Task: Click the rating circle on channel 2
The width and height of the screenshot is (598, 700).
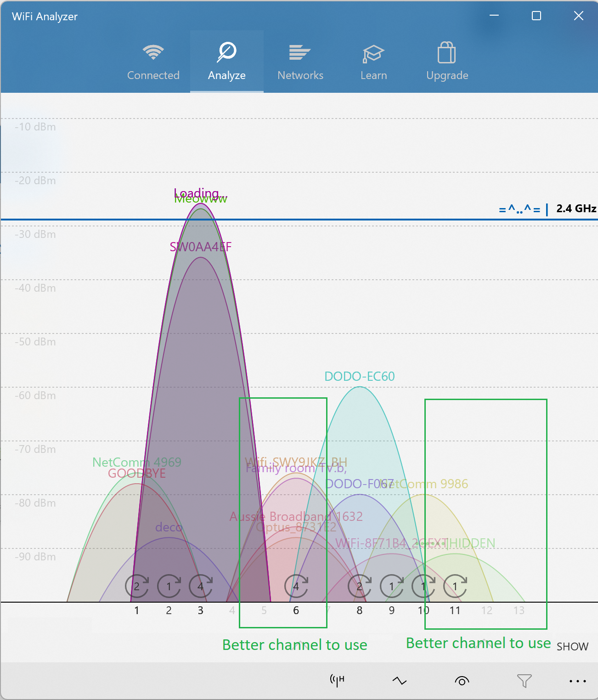Action: point(169,586)
